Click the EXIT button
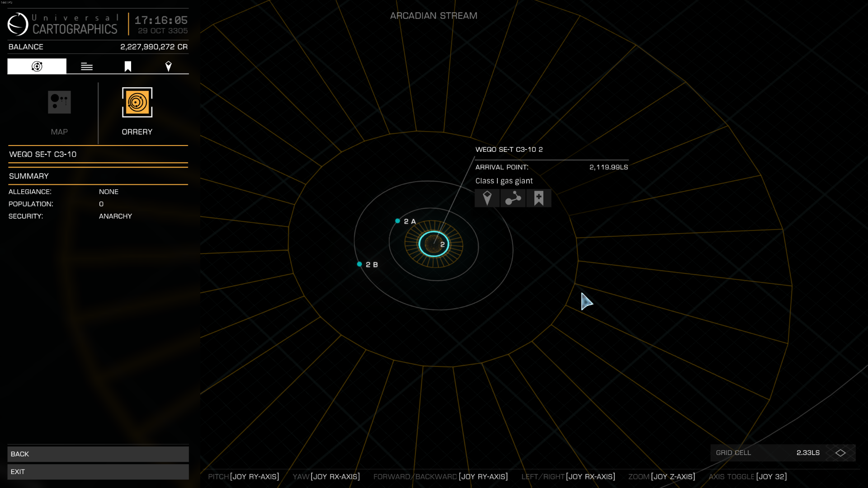Image resolution: width=868 pixels, height=488 pixels. [x=98, y=472]
